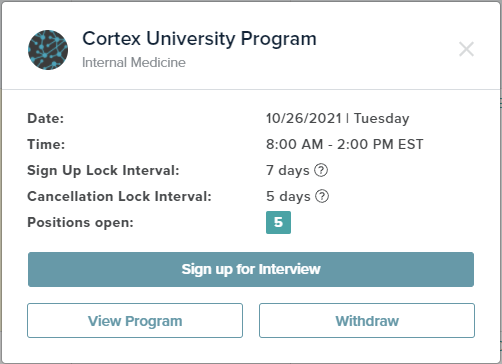Click the 7 days value text
The height and width of the screenshot is (364, 502).
point(288,170)
